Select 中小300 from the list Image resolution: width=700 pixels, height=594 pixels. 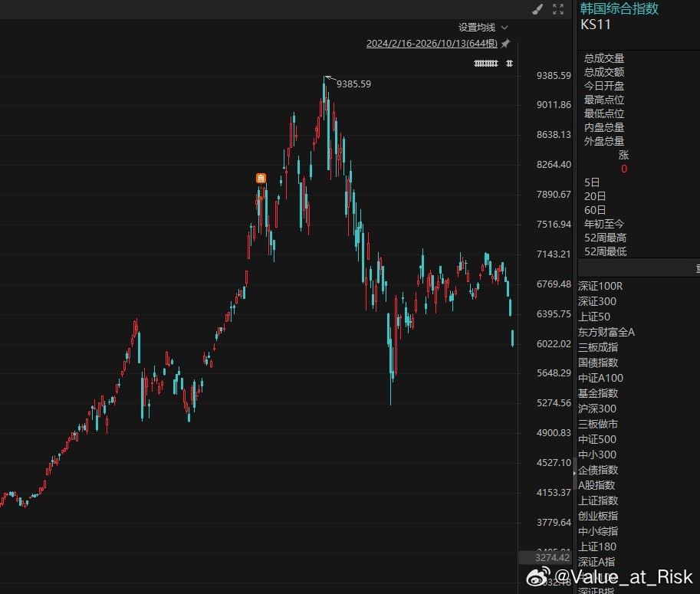coord(597,455)
